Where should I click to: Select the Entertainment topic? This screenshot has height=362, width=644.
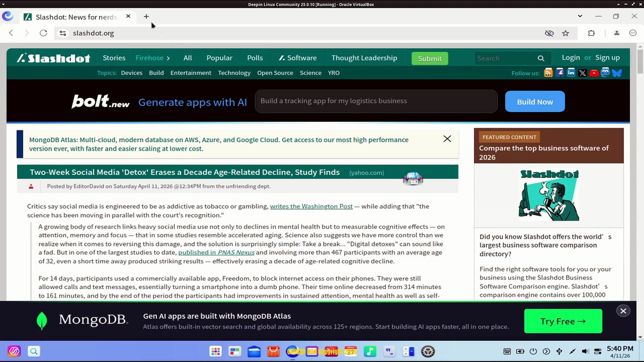pyautogui.click(x=191, y=73)
